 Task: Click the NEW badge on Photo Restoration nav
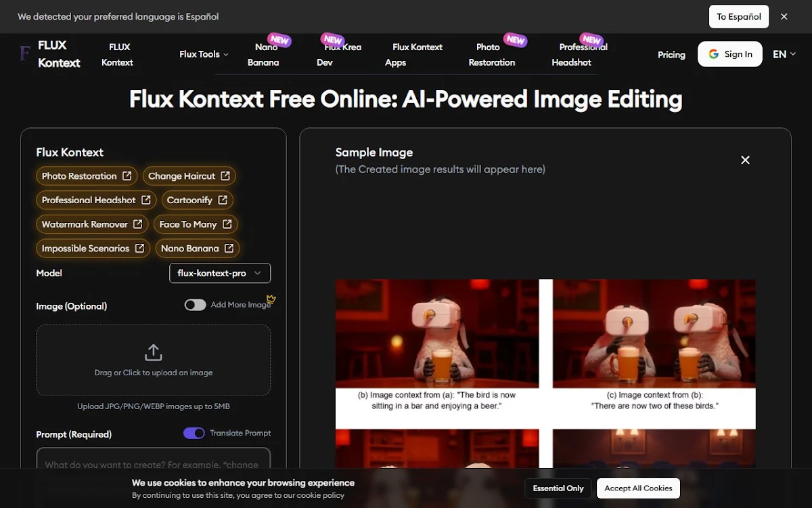516,40
